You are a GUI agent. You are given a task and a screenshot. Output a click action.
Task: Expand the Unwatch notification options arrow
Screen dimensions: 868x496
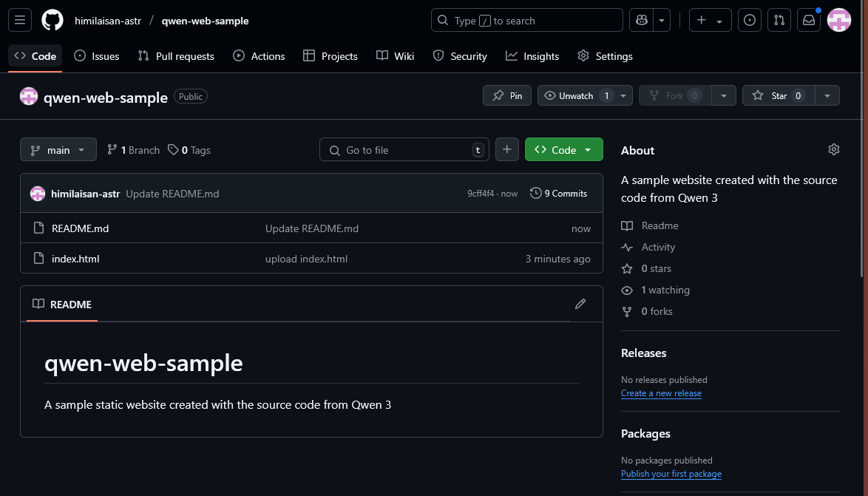coord(623,96)
